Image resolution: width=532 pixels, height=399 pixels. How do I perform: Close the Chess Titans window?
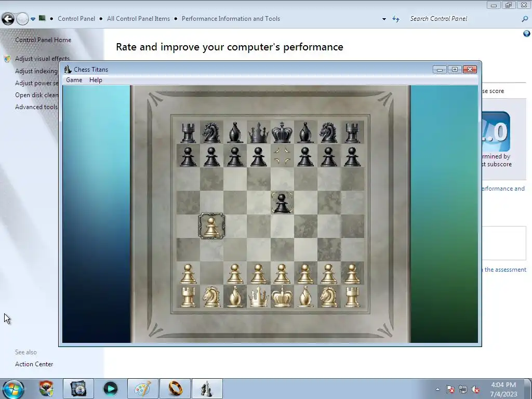[x=470, y=70]
